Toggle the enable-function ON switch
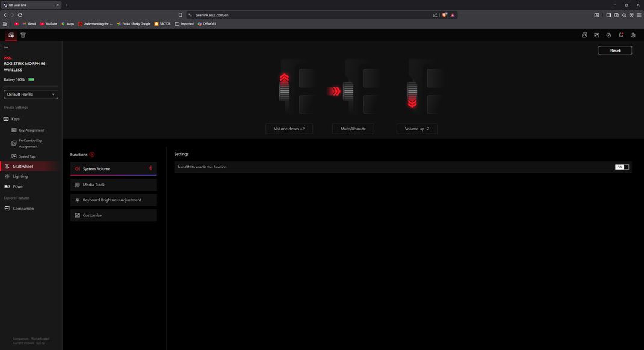 click(x=622, y=167)
